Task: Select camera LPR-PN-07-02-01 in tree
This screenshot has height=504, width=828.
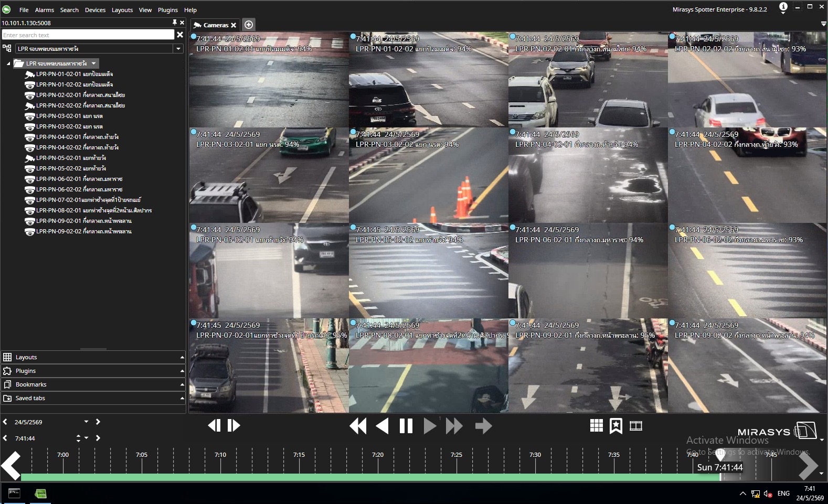Action: (88, 200)
